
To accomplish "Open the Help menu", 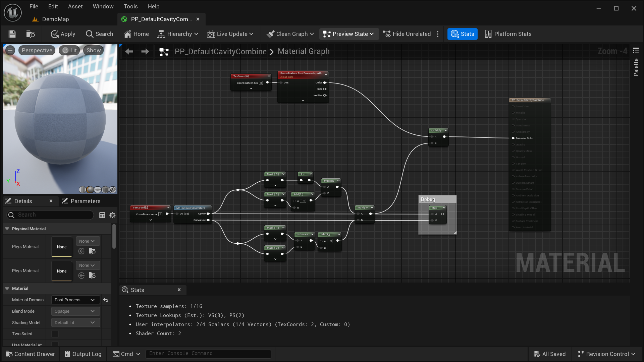I will [x=154, y=6].
